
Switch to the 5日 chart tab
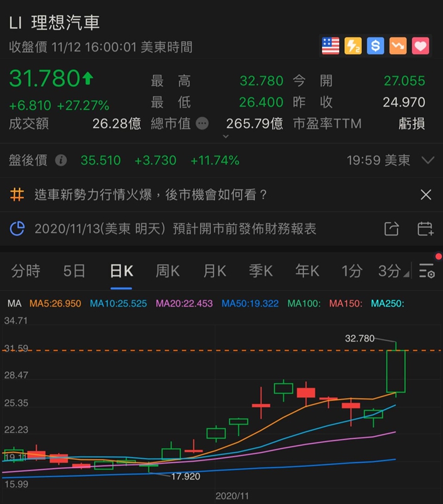pyautogui.click(x=74, y=271)
